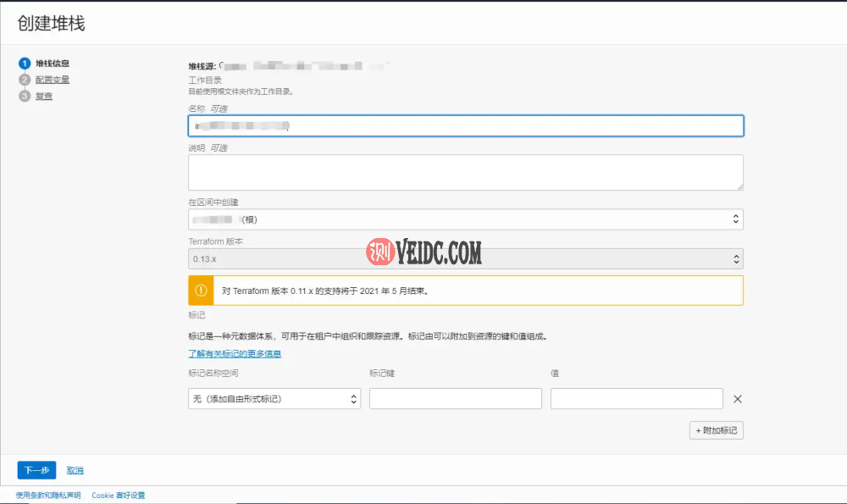Open 使用条款和隐私声明 footer link

click(48, 495)
